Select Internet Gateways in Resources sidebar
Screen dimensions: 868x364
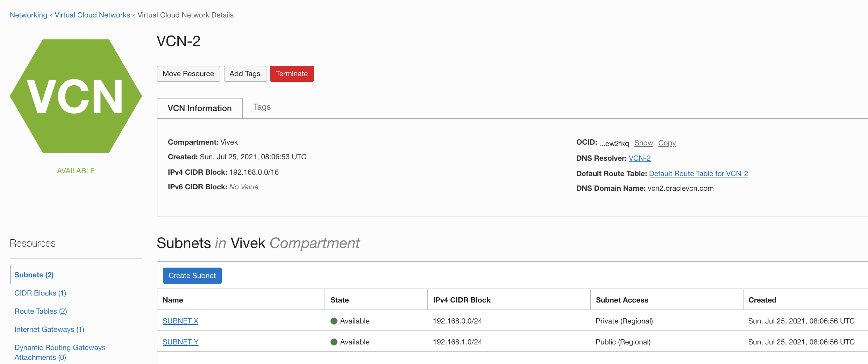coord(49,329)
